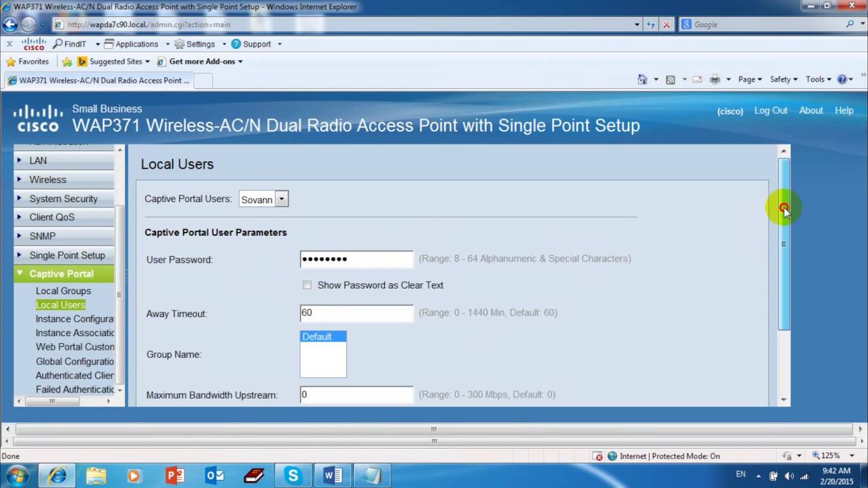Collapse the Captive Portal section
The image size is (868, 488).
64,274
